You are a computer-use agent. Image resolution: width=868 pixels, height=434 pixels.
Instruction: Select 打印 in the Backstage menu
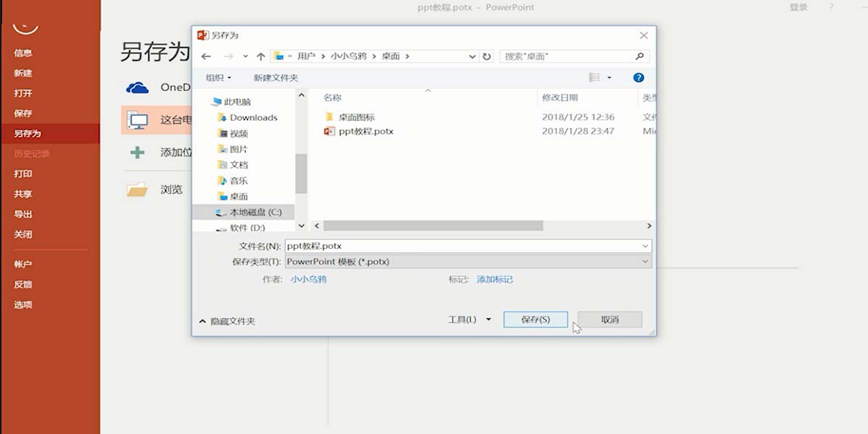[x=23, y=174]
